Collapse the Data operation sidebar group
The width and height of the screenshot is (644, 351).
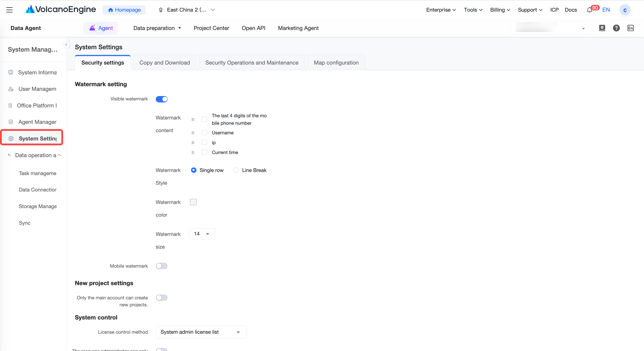(59, 155)
